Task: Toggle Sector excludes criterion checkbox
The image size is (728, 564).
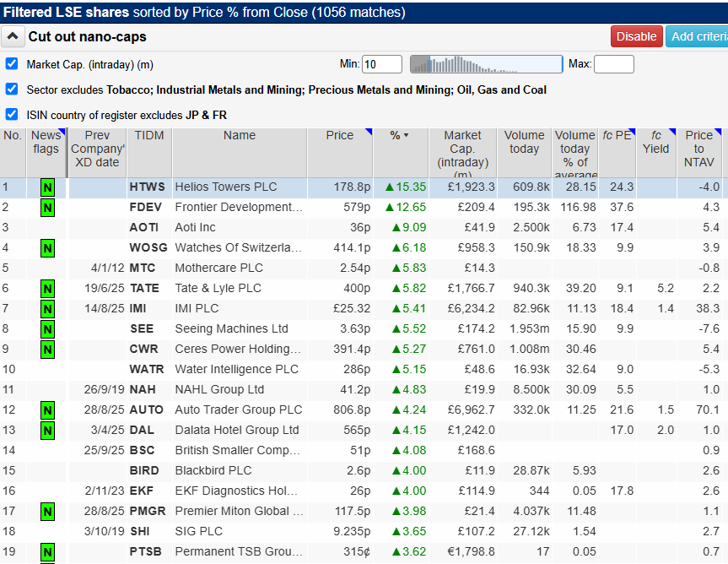Action: [12, 89]
